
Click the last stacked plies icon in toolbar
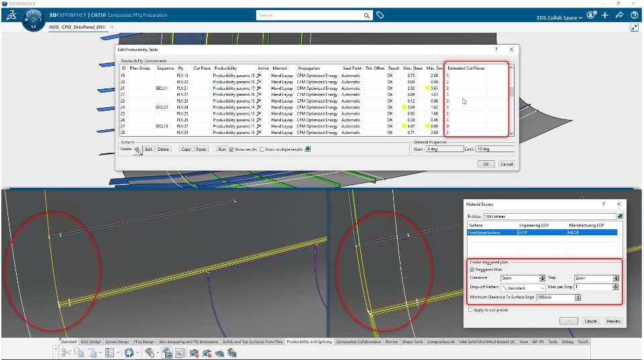click(x=232, y=353)
